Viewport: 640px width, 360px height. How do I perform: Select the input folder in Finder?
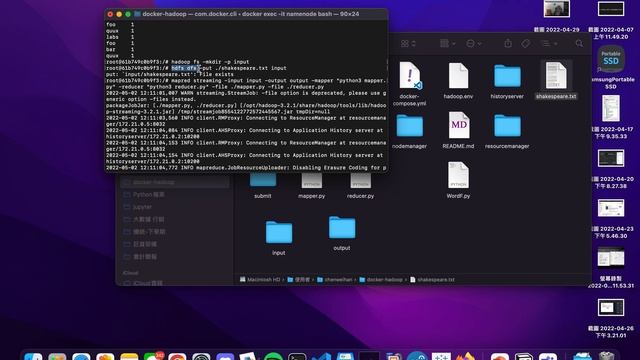coord(279,238)
